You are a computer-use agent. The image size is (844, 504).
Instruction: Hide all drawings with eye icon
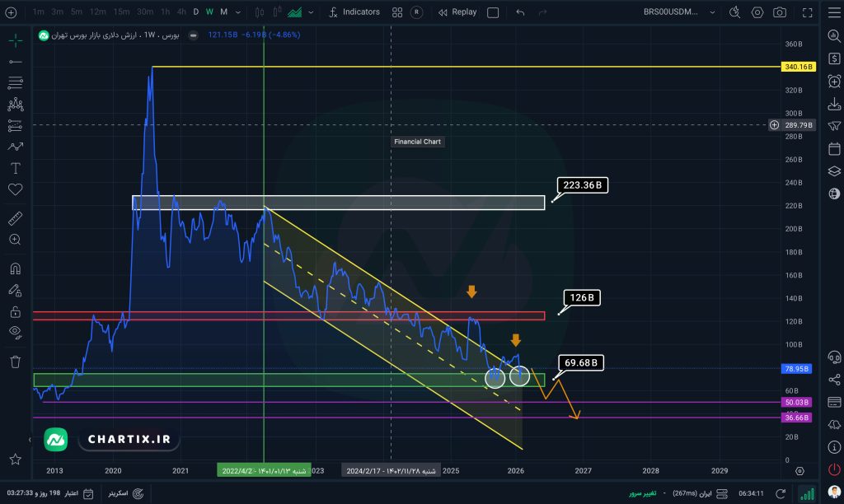click(x=15, y=332)
